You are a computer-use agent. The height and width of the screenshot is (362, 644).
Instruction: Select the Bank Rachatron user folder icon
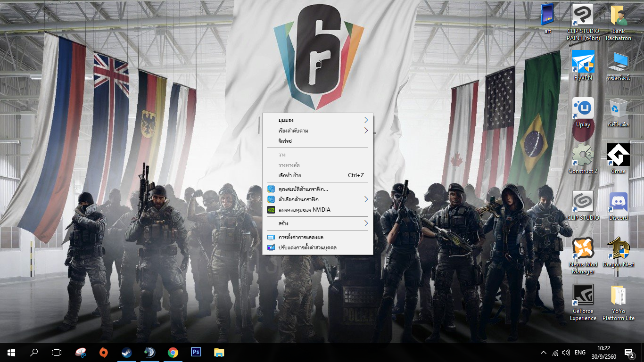point(619,23)
